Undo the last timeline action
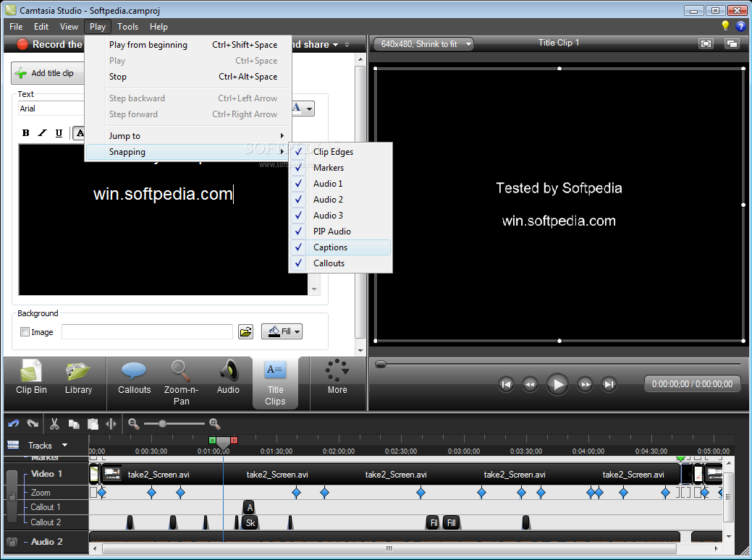The height and width of the screenshot is (560, 752). [x=14, y=424]
